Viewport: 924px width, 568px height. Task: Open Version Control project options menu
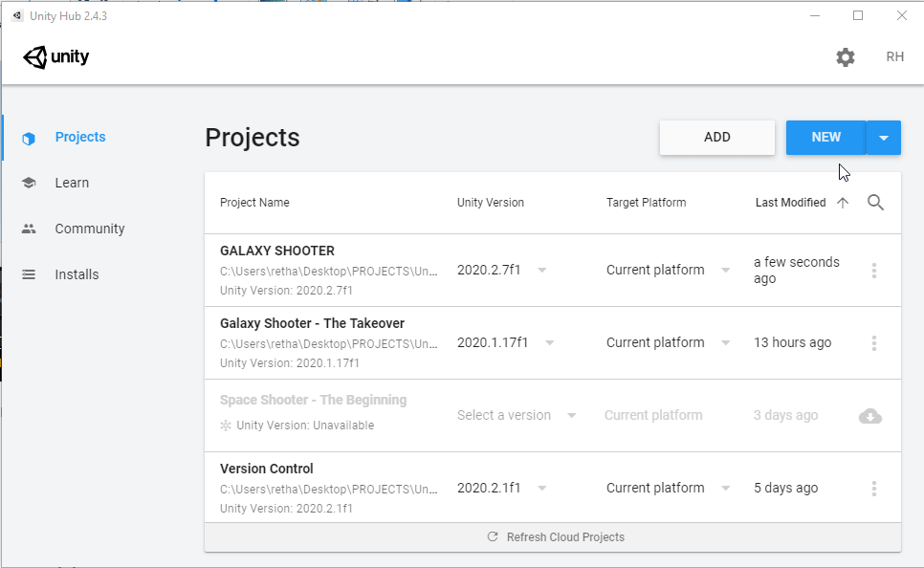tap(873, 489)
